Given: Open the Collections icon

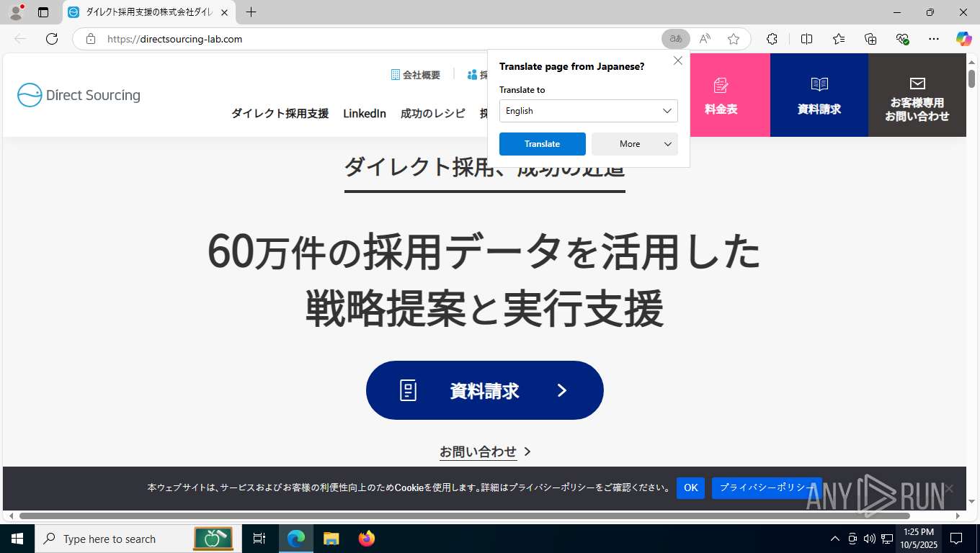Looking at the screenshot, I should pos(870,39).
